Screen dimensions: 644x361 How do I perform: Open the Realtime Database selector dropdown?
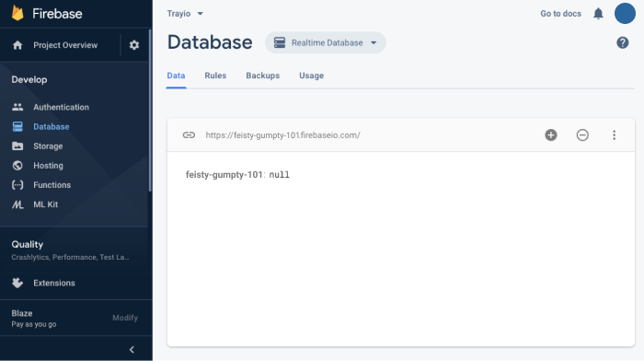[326, 42]
